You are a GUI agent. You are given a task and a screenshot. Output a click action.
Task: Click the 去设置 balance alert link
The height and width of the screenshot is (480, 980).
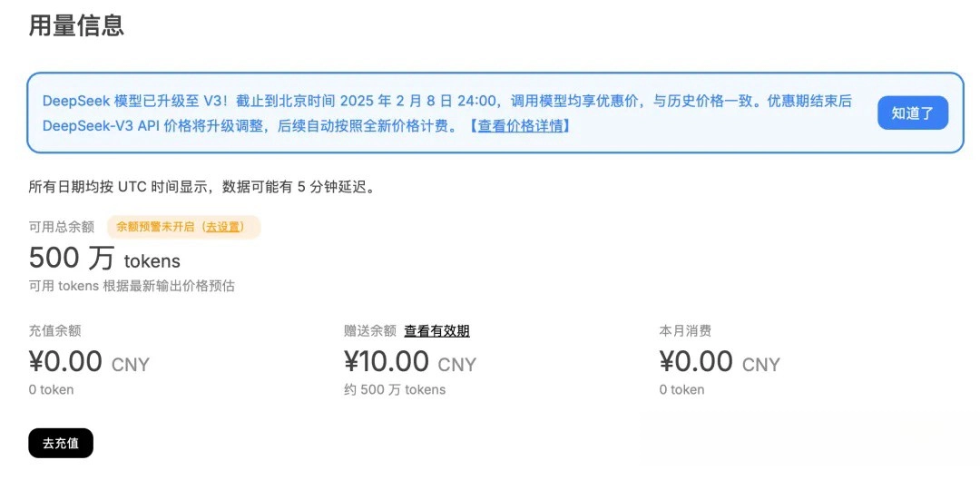click(223, 227)
